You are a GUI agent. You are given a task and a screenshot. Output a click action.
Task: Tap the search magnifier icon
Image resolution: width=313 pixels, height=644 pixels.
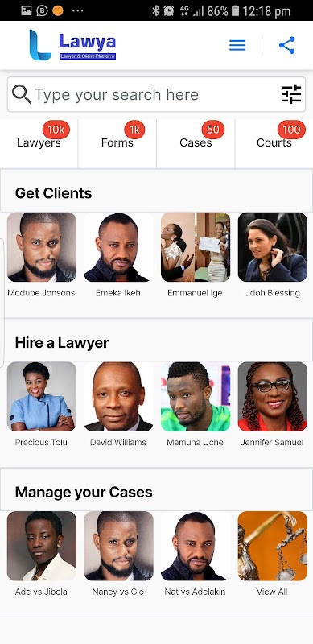[x=22, y=94]
